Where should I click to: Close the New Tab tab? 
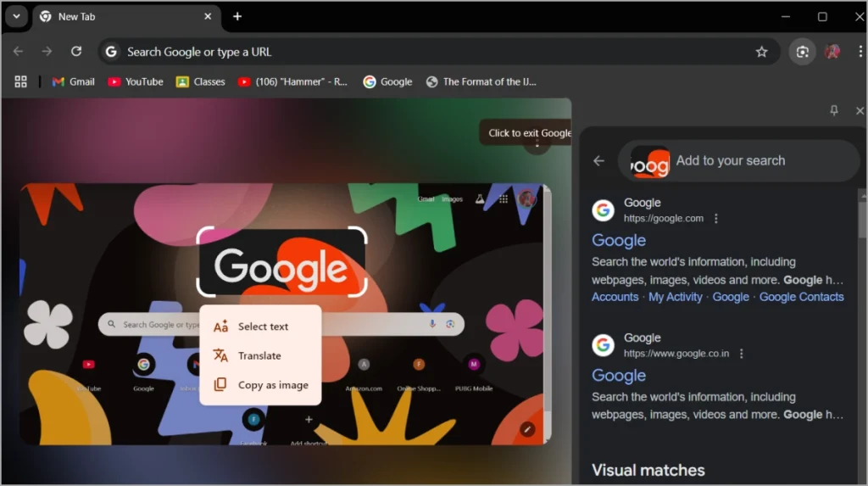point(208,17)
